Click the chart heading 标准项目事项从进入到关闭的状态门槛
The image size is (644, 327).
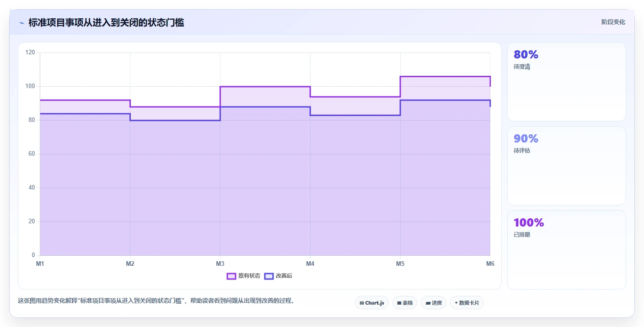click(106, 22)
